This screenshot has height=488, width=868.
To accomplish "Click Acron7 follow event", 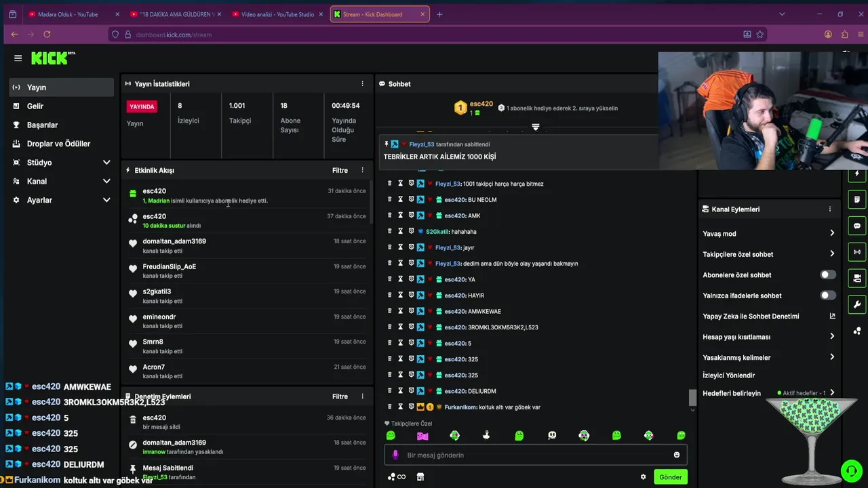I will [x=247, y=371].
